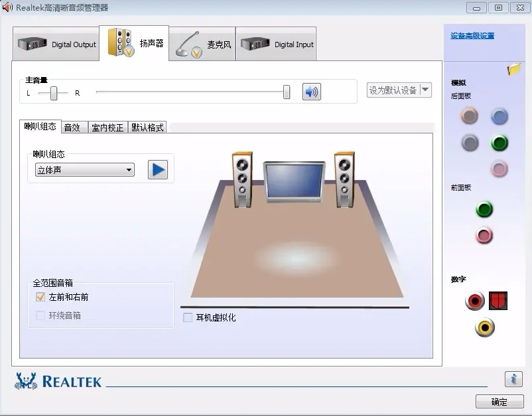Select the blue rear panel jack
The height and width of the screenshot is (417, 532).
499,117
